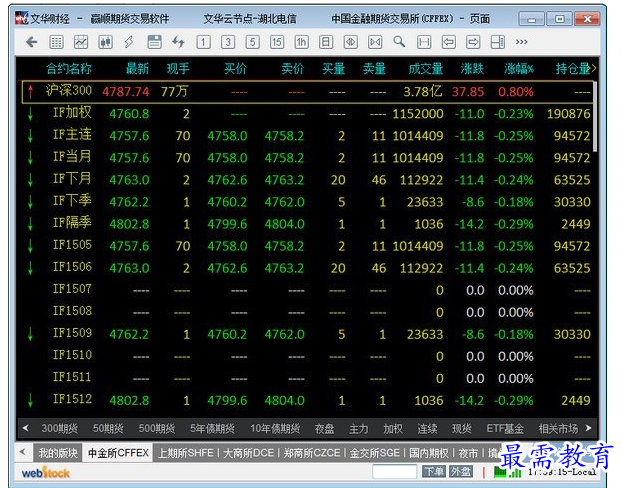Image resolution: width=622 pixels, height=488 pixels.
Task: Select the daily 日 period icon
Action: pos(326,42)
